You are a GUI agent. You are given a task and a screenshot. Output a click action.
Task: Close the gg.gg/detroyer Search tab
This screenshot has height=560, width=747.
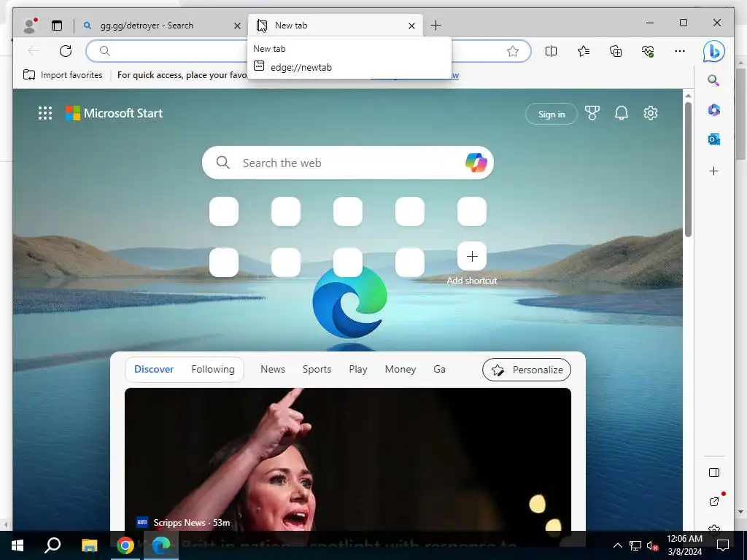pyautogui.click(x=237, y=26)
